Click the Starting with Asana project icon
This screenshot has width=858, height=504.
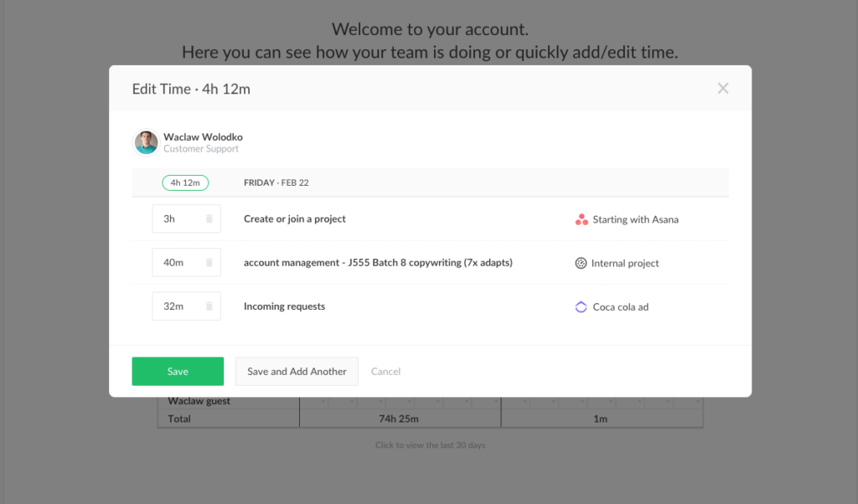[581, 219]
